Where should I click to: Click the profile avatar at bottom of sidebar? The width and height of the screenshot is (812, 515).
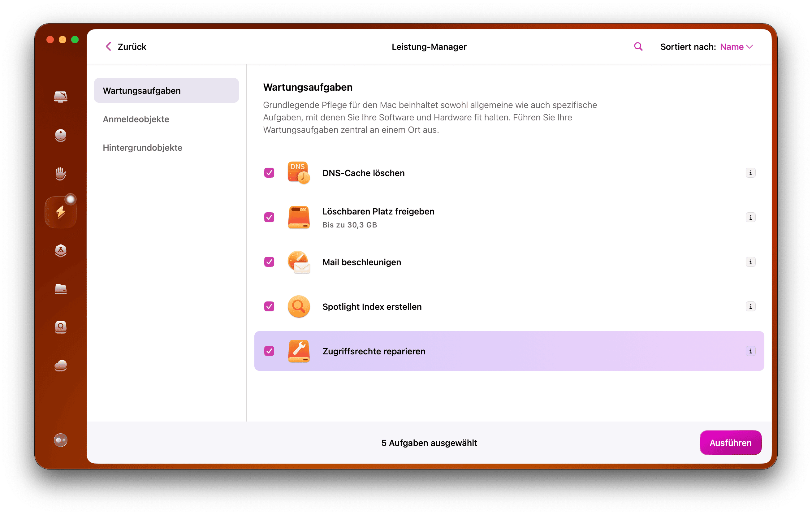pyautogui.click(x=61, y=440)
